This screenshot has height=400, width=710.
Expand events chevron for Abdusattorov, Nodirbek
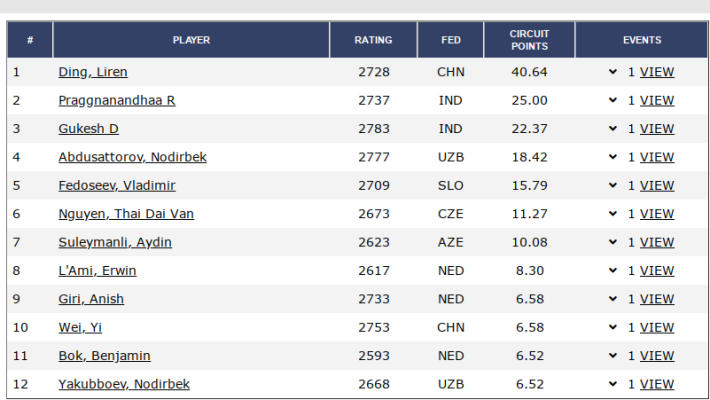point(612,157)
